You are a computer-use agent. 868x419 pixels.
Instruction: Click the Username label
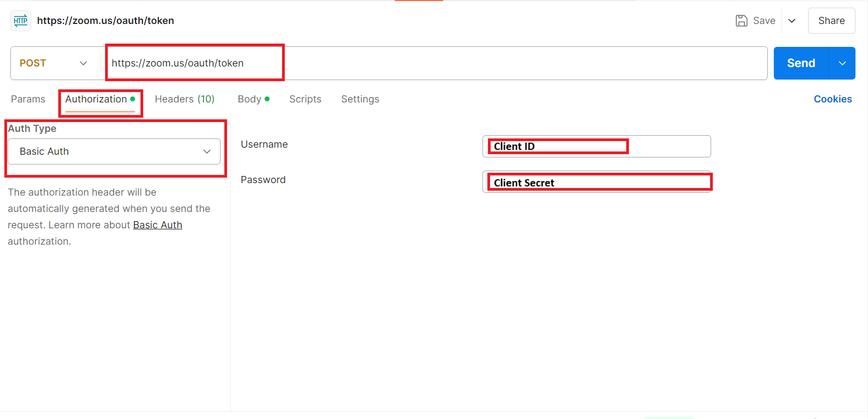[264, 144]
